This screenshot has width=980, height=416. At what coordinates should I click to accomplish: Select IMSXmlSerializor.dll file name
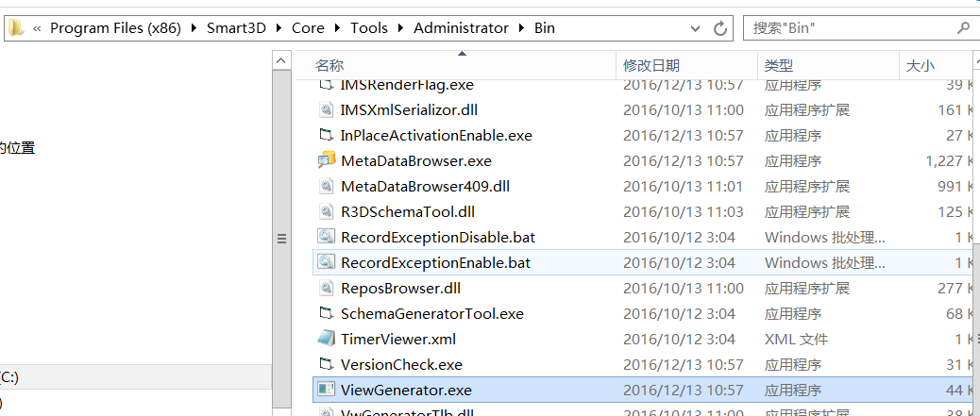(x=409, y=110)
